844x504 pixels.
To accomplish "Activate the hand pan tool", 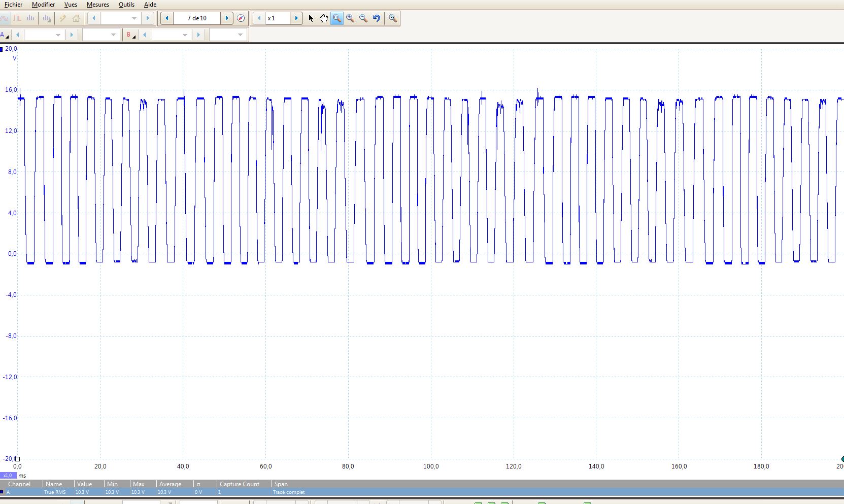I will point(324,18).
